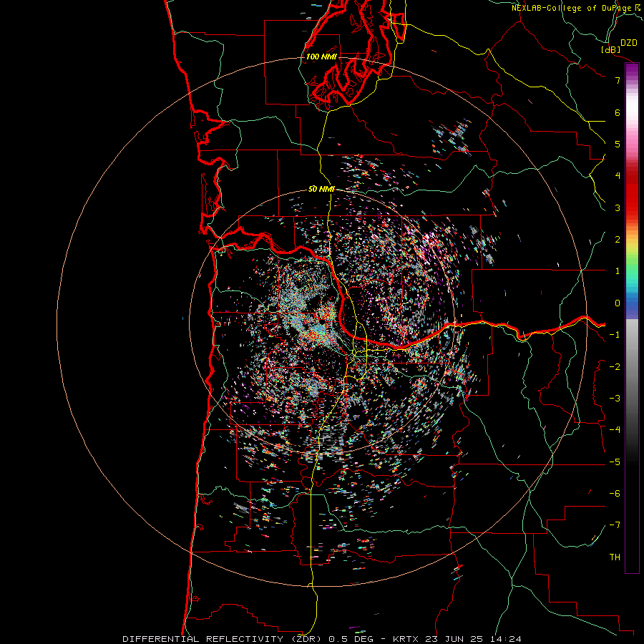Click the "[dB]" unit label
This screenshot has height=644, width=644.
click(611, 49)
